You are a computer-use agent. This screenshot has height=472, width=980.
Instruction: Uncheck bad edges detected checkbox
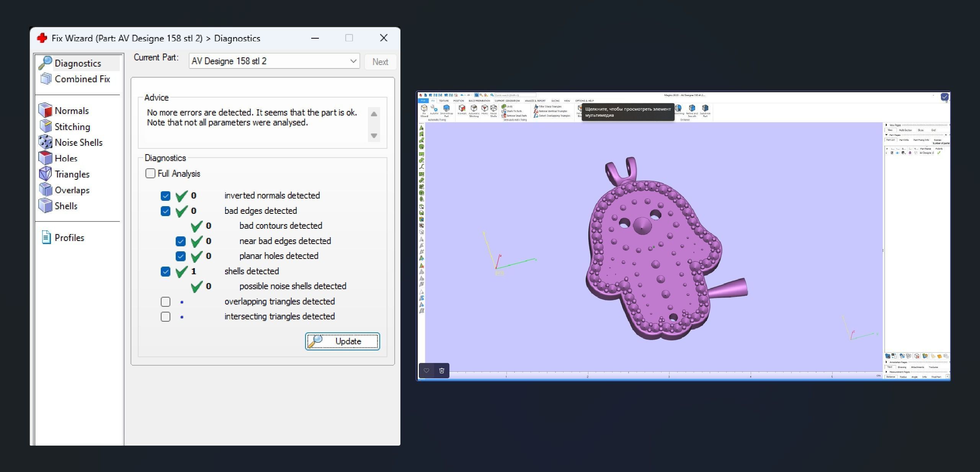pos(165,211)
